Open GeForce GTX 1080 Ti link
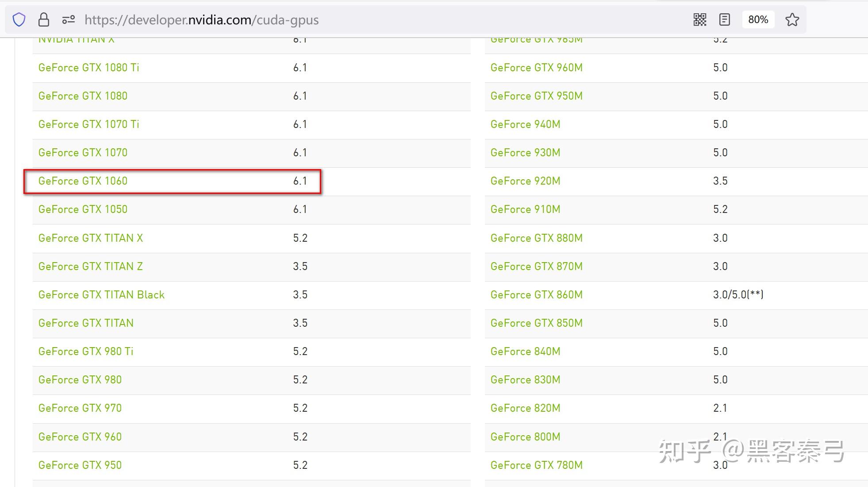The height and width of the screenshot is (487, 868). pyautogui.click(x=88, y=68)
